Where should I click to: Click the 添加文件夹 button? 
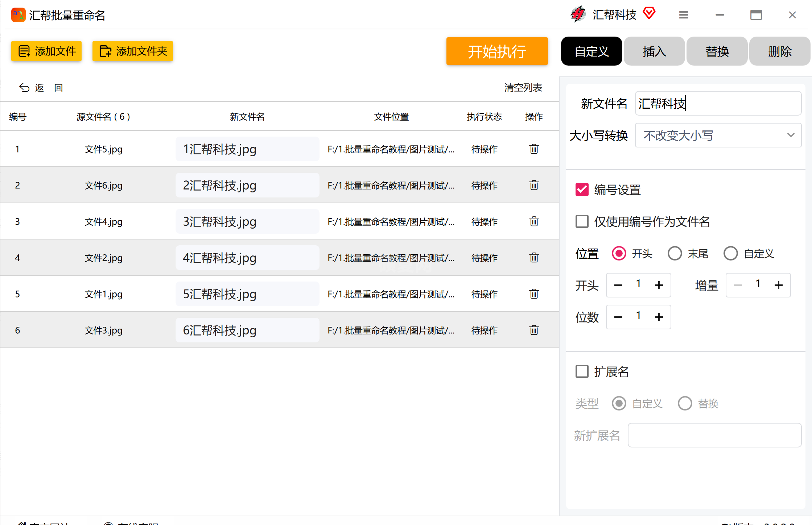coord(133,51)
